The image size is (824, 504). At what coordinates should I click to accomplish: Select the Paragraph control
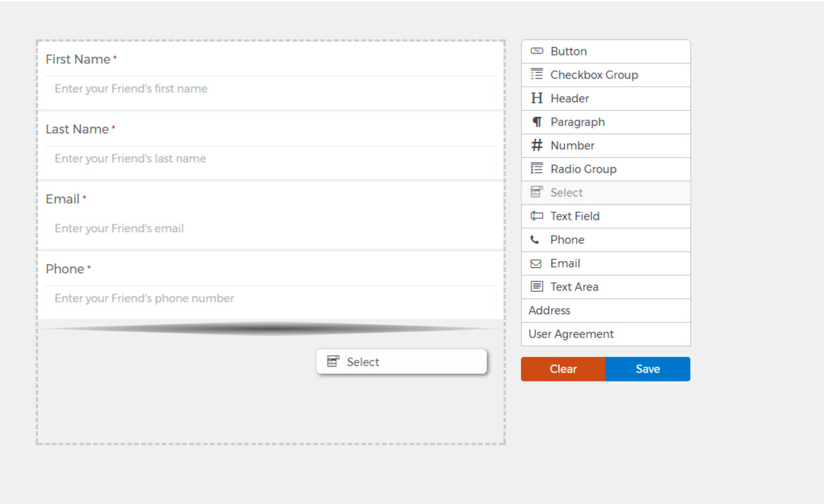(x=605, y=122)
